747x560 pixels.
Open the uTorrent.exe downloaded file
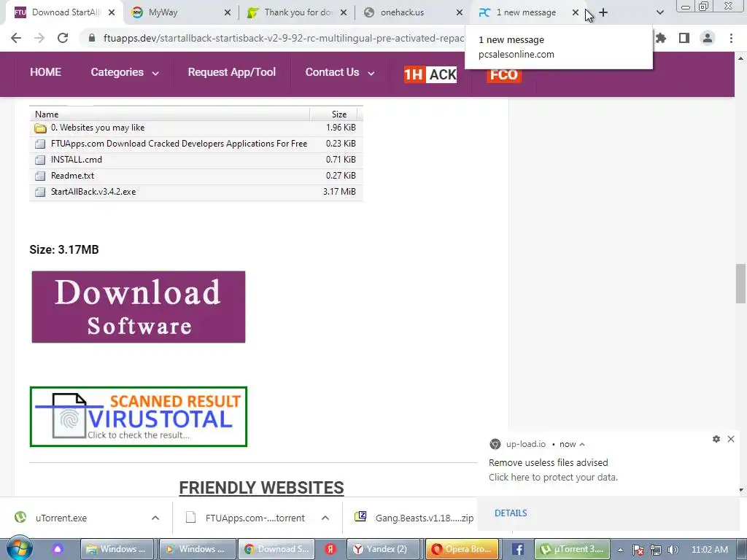(x=61, y=518)
